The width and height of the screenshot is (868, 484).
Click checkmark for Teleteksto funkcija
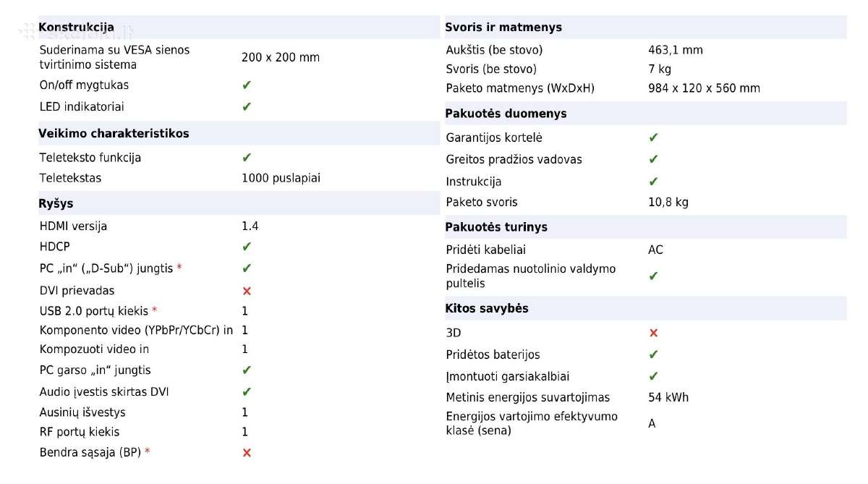(x=247, y=158)
